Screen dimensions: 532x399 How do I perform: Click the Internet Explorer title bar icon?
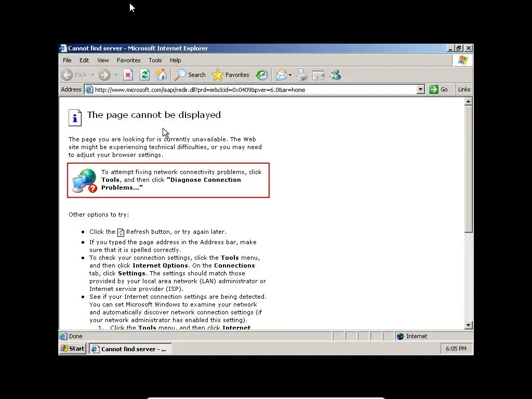(63, 48)
